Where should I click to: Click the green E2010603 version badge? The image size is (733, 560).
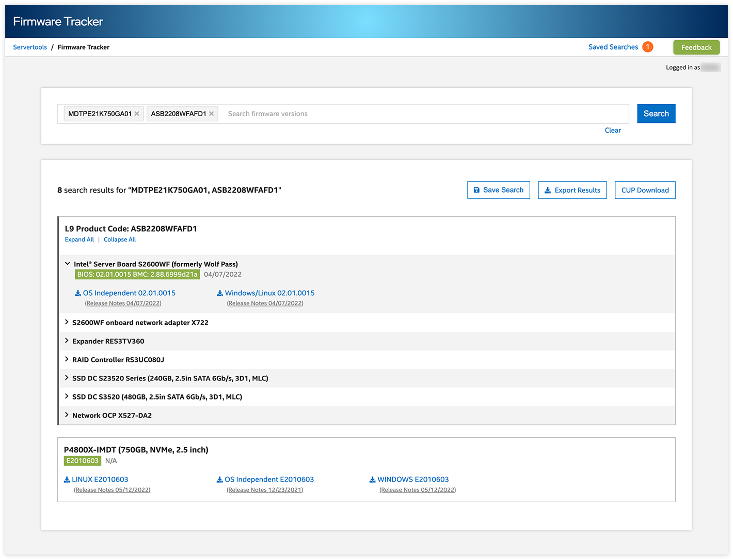point(83,461)
